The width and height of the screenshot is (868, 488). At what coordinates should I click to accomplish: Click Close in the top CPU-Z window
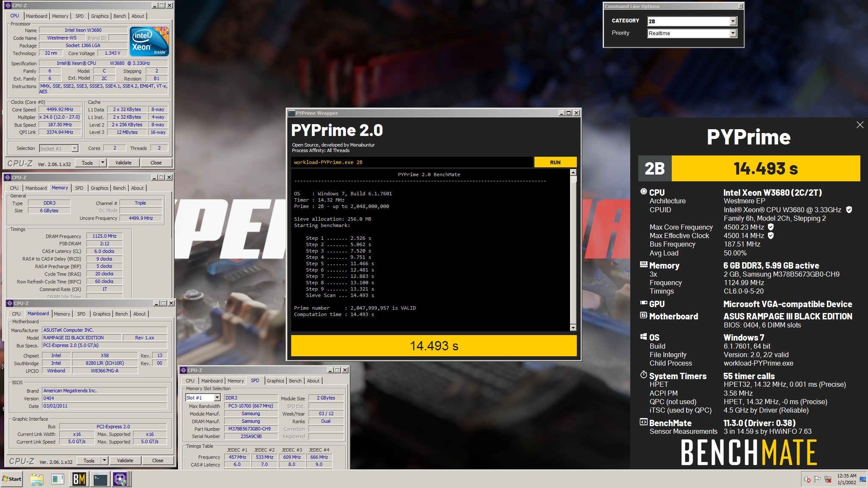156,163
